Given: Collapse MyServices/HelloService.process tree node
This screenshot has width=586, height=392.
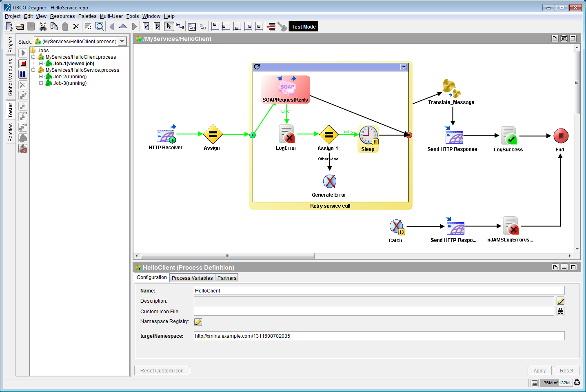Looking at the screenshot, I should coord(33,70).
